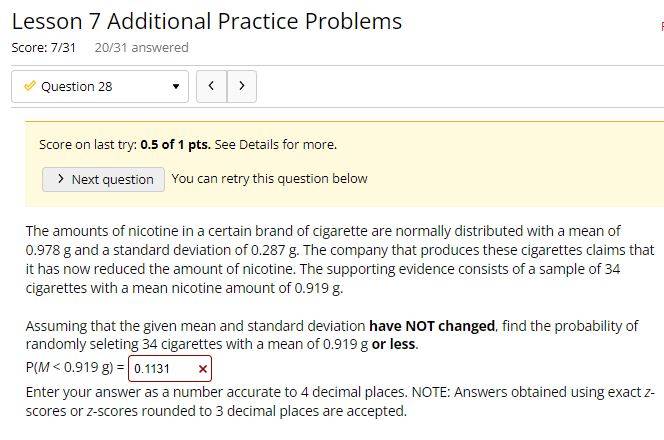Click the red cut-off text at top right
664x440 pixels.
[x=662, y=27]
